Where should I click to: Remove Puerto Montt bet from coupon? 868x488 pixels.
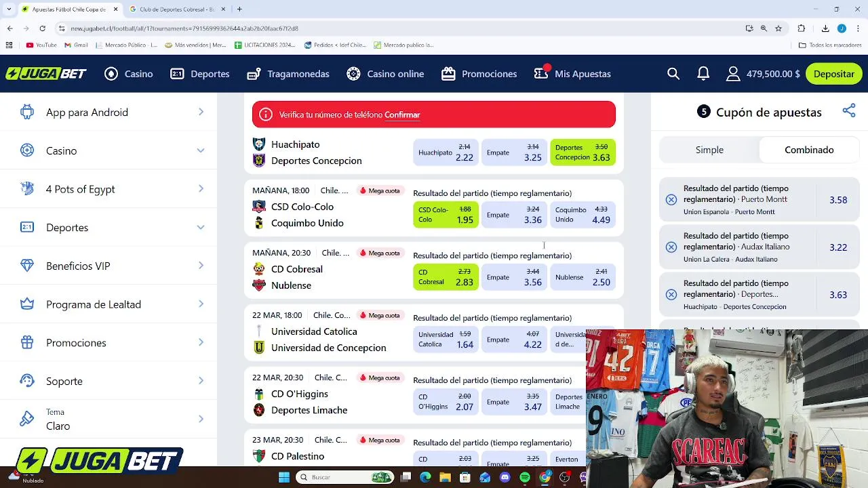coord(671,200)
